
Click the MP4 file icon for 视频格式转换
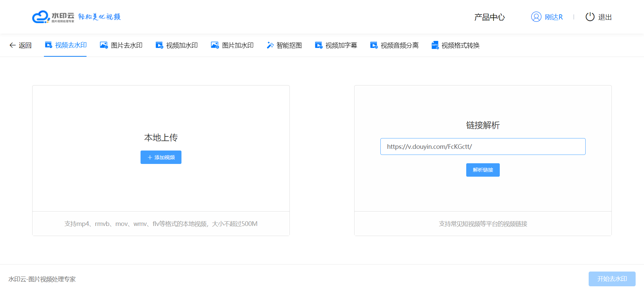click(x=435, y=45)
